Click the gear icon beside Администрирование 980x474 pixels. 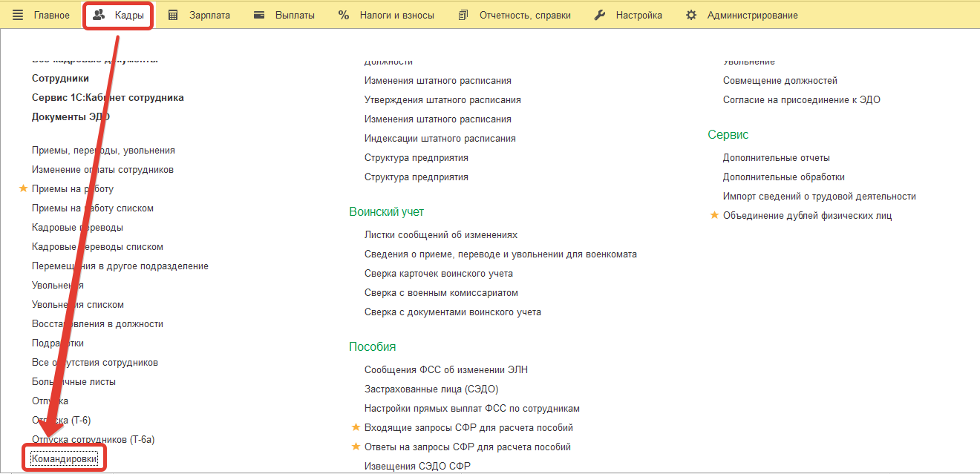pos(691,15)
